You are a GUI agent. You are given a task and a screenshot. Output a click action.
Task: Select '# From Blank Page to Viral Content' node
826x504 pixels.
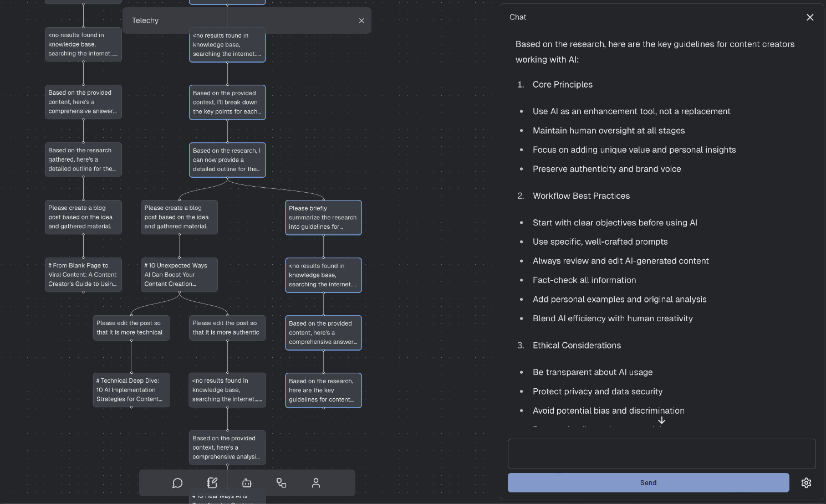(83, 275)
